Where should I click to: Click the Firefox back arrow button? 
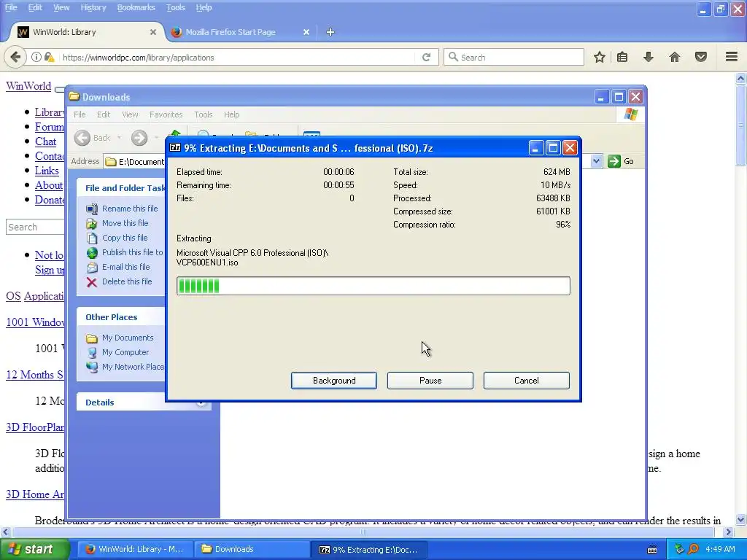click(15, 57)
